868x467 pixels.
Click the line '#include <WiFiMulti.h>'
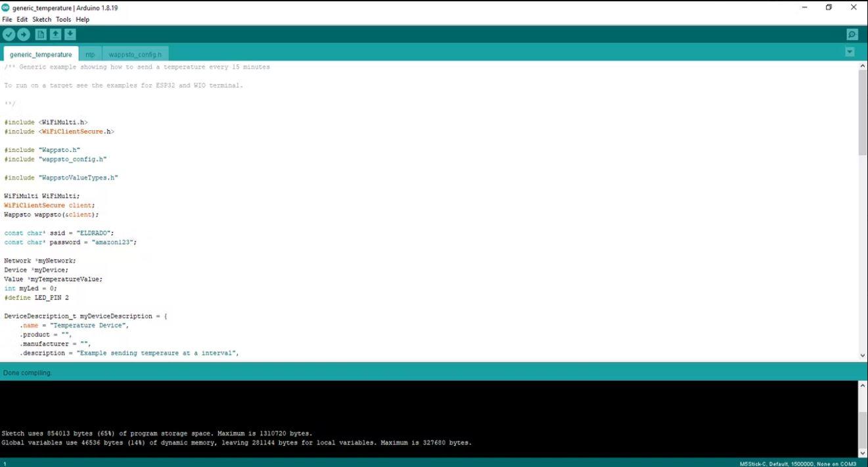[x=46, y=122]
